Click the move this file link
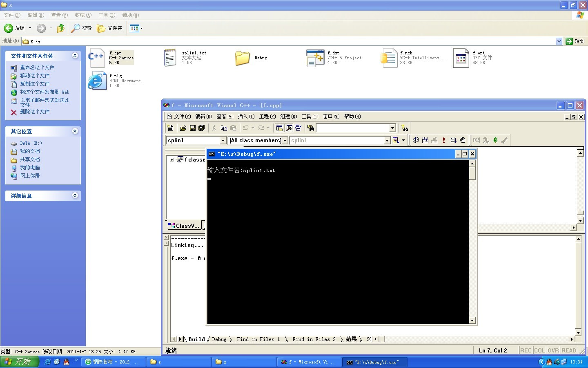Viewport: 588px width, 368px height. [35, 76]
